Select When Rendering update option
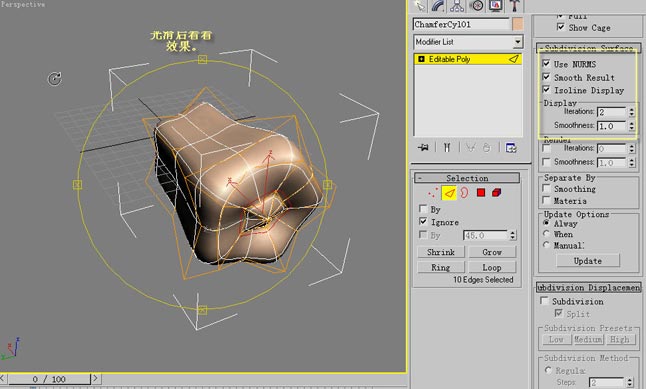 coord(546,234)
